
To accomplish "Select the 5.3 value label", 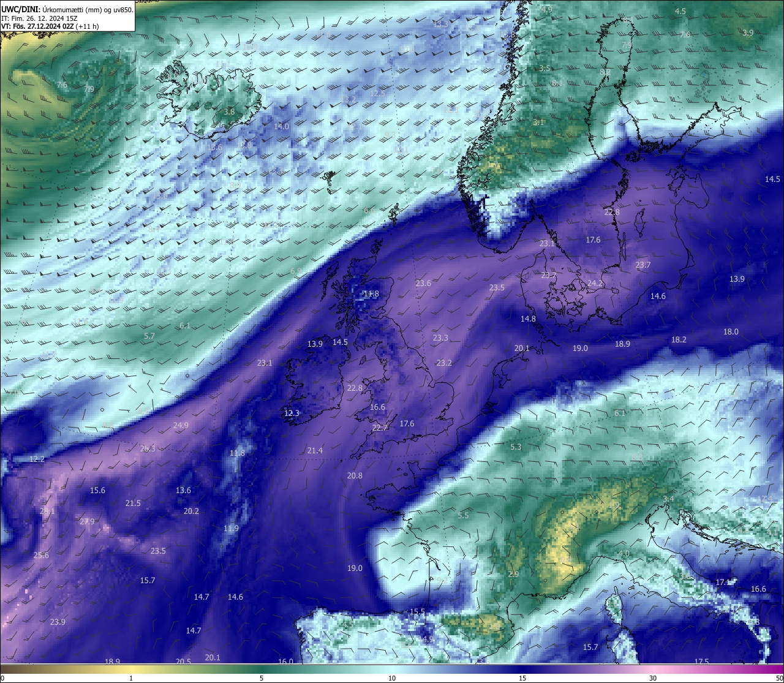I will tap(516, 447).
